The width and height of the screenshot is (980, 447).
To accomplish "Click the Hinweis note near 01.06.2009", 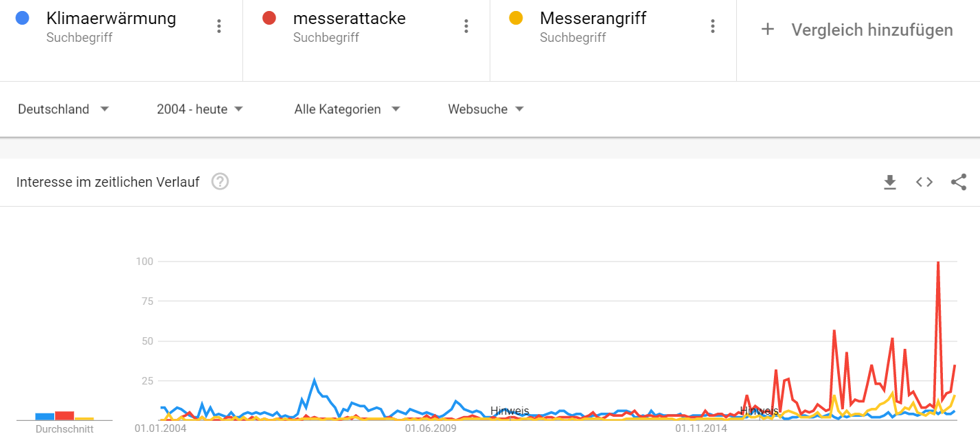I will (x=510, y=411).
